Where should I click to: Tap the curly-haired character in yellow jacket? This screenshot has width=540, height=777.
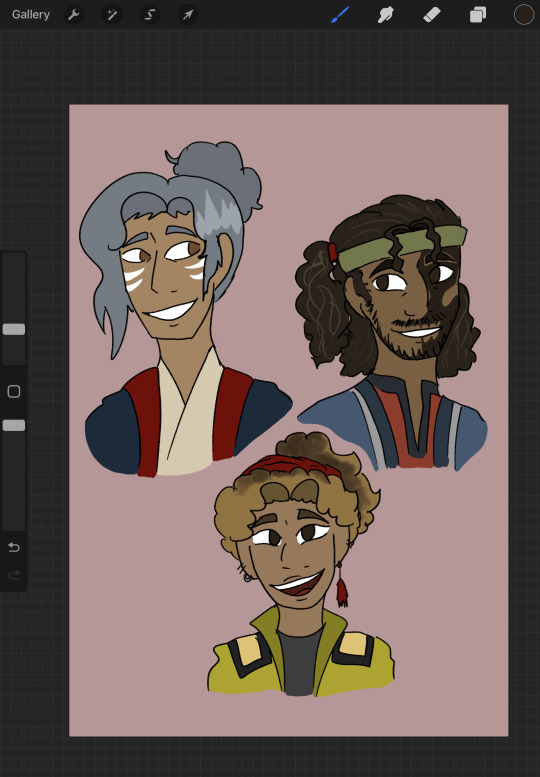click(x=300, y=565)
